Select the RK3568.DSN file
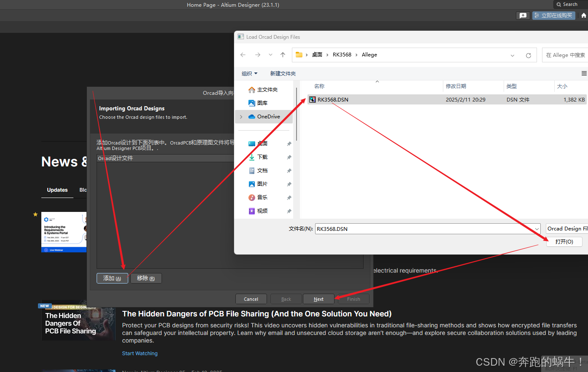 (x=447, y=100)
